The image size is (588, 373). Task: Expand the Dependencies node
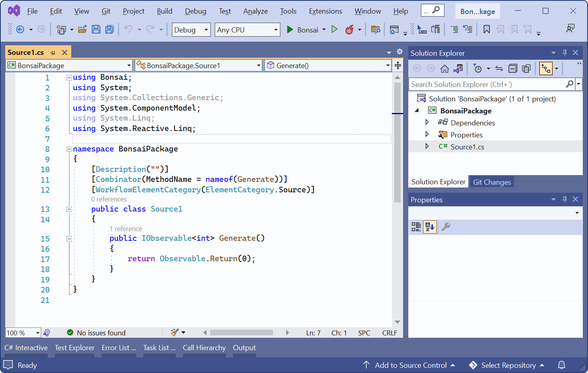pos(427,122)
